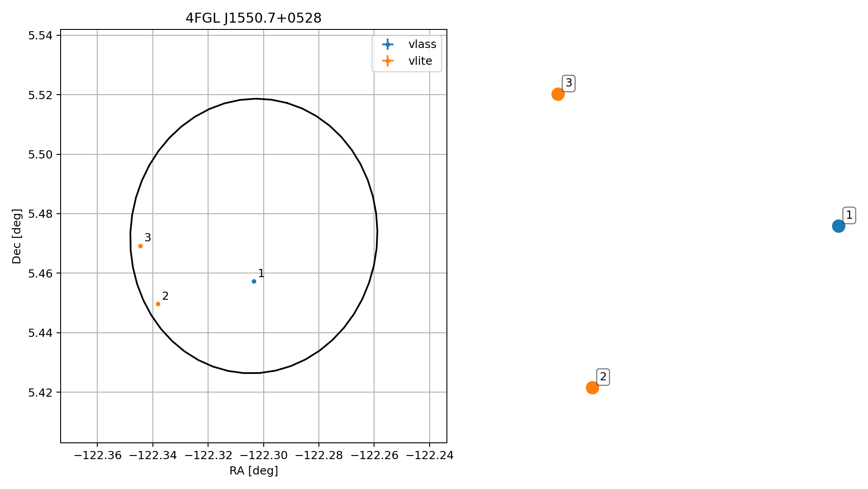This screenshot has height=489, width=868.
Task: Click the vlass legend entry
Action: pyautogui.click(x=409, y=44)
